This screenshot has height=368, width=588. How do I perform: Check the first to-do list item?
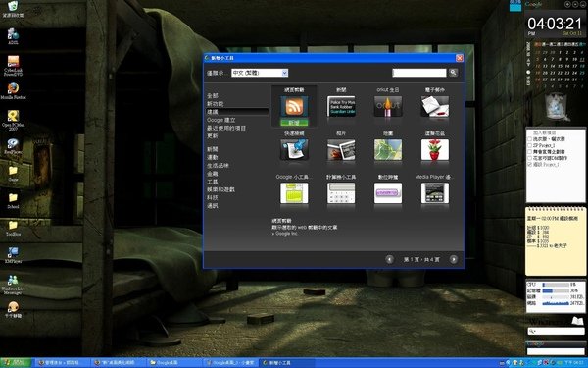pyautogui.click(x=529, y=139)
